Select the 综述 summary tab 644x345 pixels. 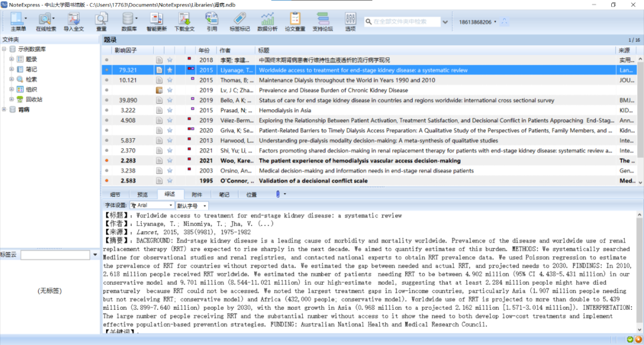click(x=169, y=194)
